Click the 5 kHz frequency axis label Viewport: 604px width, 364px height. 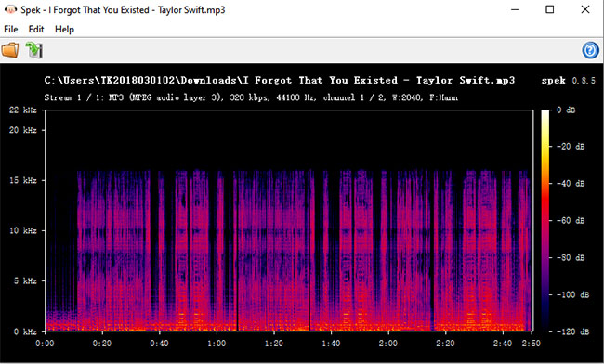click(25, 280)
